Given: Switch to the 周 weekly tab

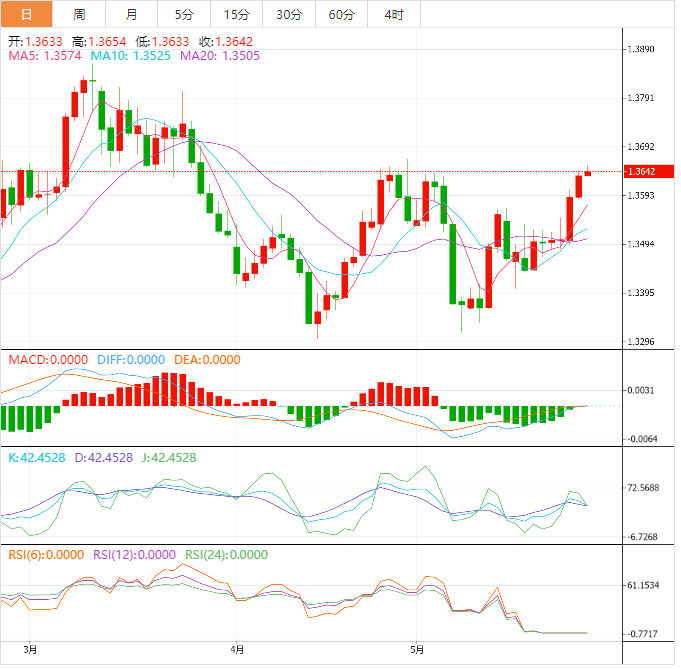Looking at the screenshot, I should [79, 14].
